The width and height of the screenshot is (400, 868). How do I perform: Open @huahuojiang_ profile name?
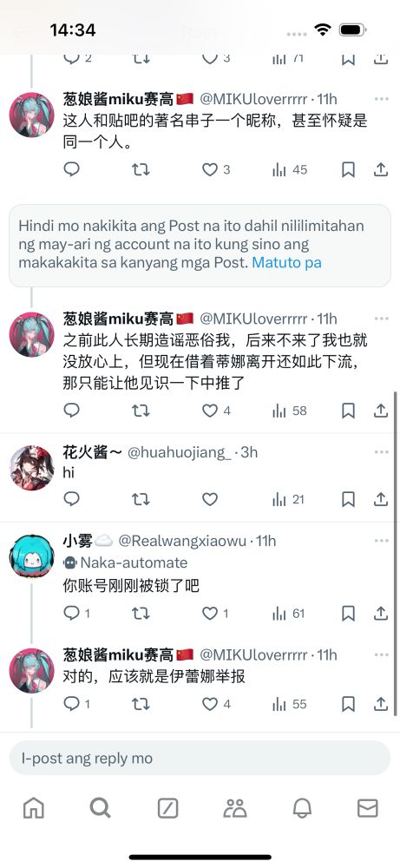tap(180, 452)
